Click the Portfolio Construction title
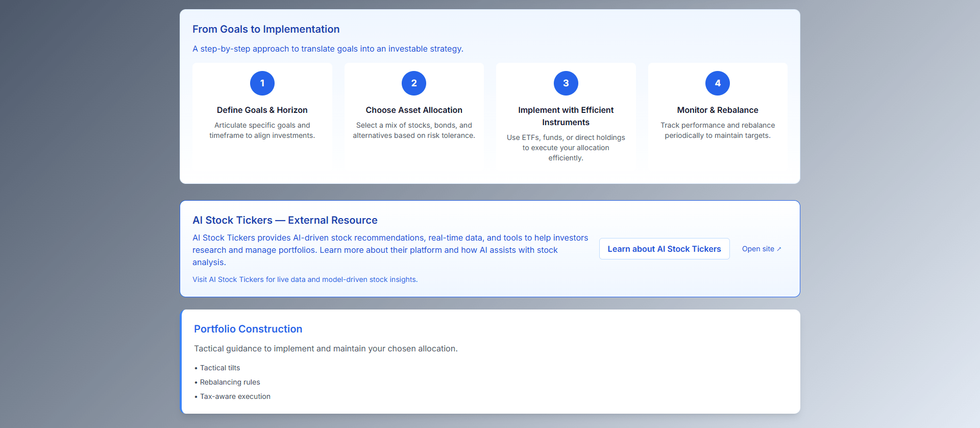The width and height of the screenshot is (980, 428). 248,329
